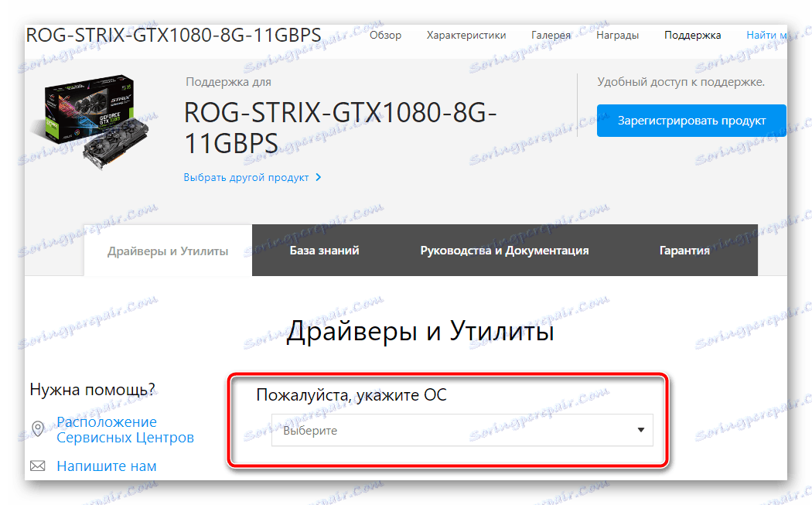Click the chevron arrow after Выбрать другой продукт
Screen dimensions: 812x505
pos(318,177)
